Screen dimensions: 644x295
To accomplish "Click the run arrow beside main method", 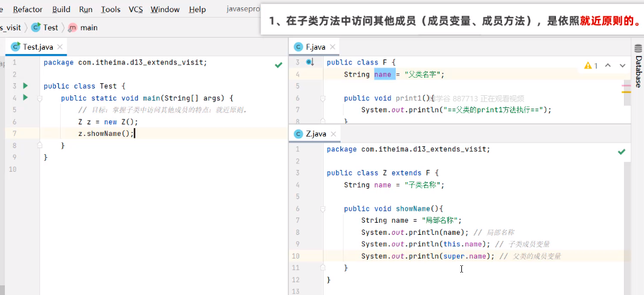I will [x=25, y=98].
